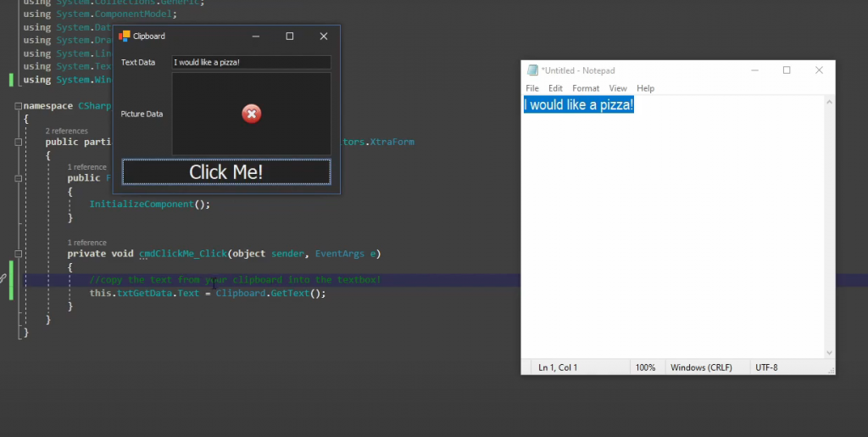Click EventArgs in the method signature
The height and width of the screenshot is (437, 868).
pyautogui.click(x=340, y=254)
